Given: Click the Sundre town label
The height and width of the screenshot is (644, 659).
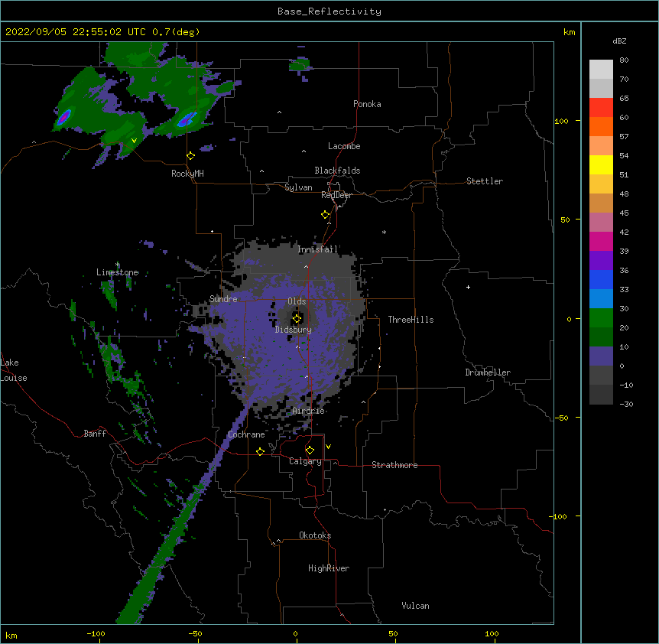Looking at the screenshot, I should (223, 299).
